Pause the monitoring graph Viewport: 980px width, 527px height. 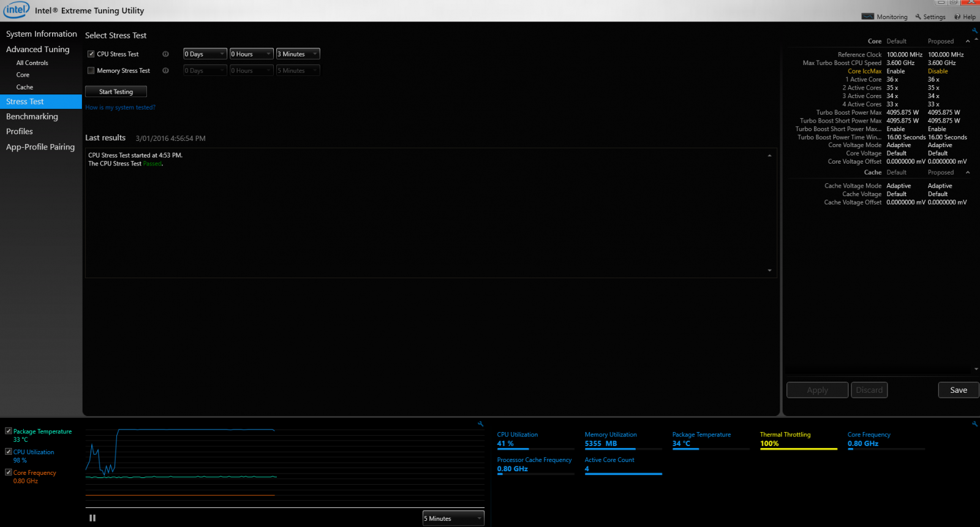pyautogui.click(x=92, y=518)
